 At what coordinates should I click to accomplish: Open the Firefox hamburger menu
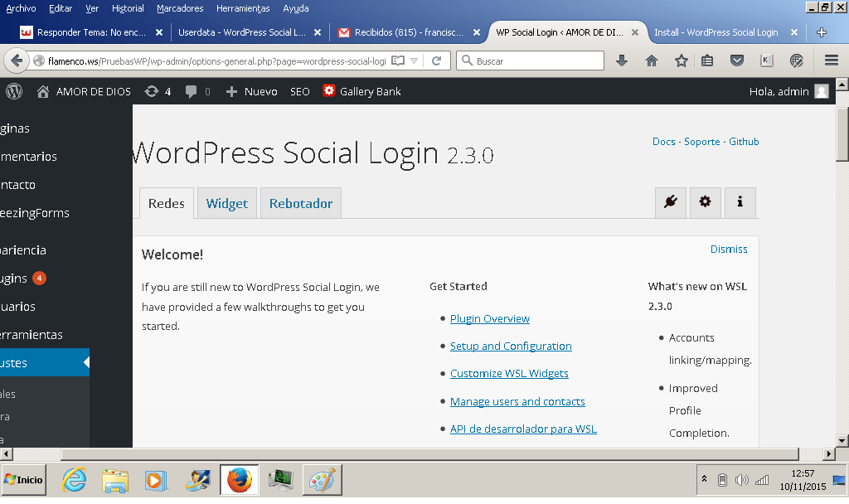click(x=832, y=61)
